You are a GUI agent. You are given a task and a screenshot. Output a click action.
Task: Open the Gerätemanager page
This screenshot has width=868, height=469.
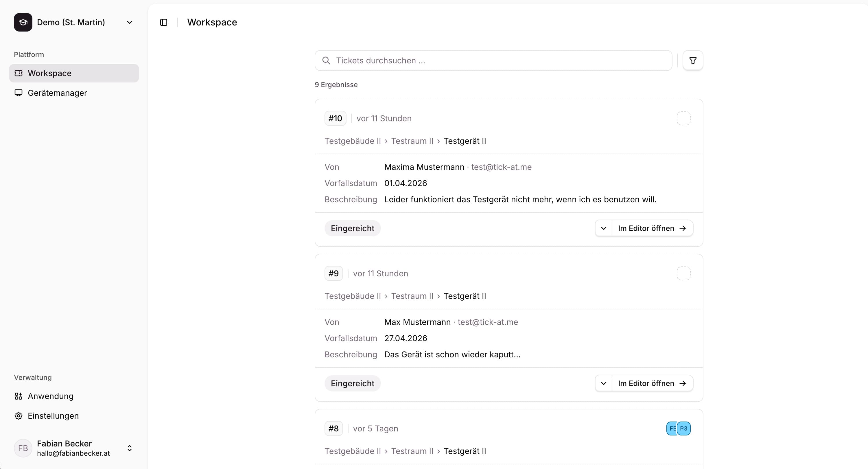[57, 93]
